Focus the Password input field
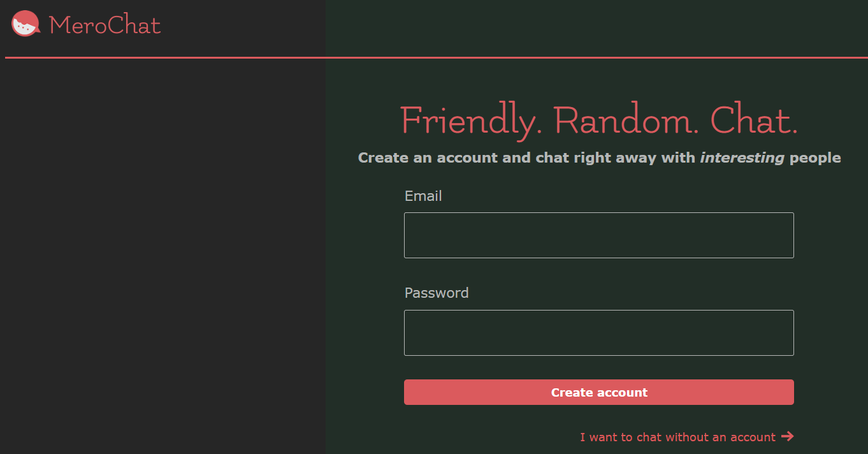This screenshot has height=454, width=868. click(598, 333)
